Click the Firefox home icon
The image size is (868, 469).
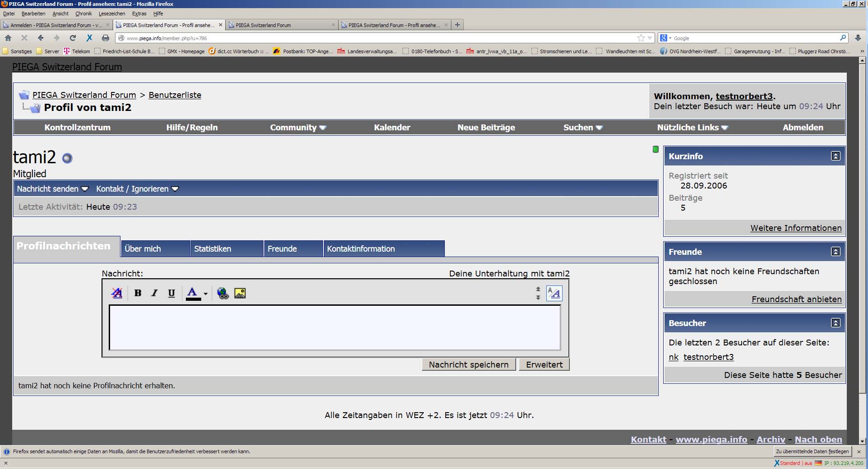pos(8,38)
